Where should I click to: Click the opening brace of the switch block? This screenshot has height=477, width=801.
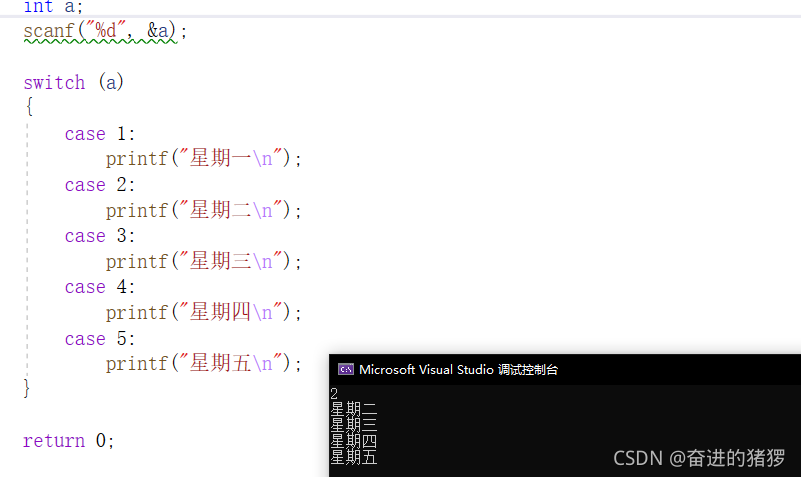click(x=29, y=107)
